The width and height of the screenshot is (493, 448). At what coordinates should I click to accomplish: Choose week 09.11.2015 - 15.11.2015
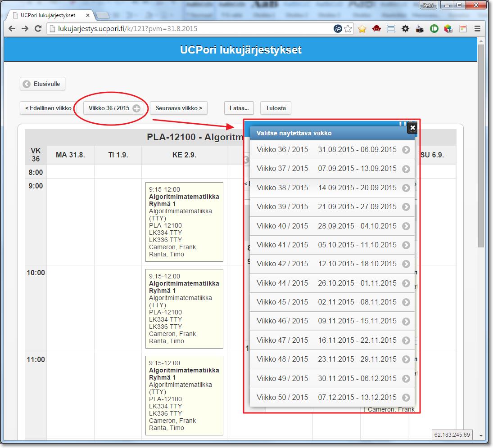pyautogui.click(x=332, y=321)
